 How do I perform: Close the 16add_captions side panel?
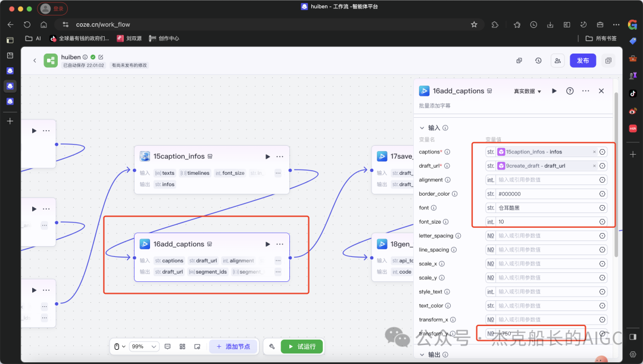click(x=601, y=91)
